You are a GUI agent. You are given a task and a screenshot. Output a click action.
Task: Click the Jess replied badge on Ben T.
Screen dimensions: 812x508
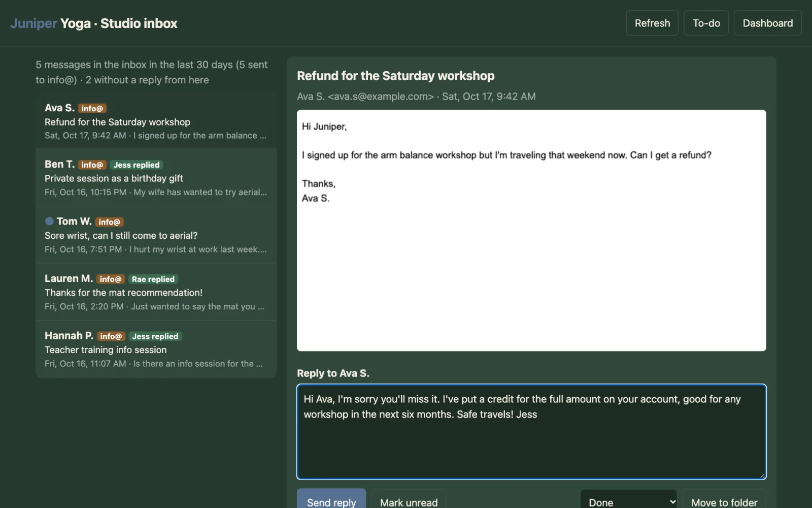coord(137,165)
